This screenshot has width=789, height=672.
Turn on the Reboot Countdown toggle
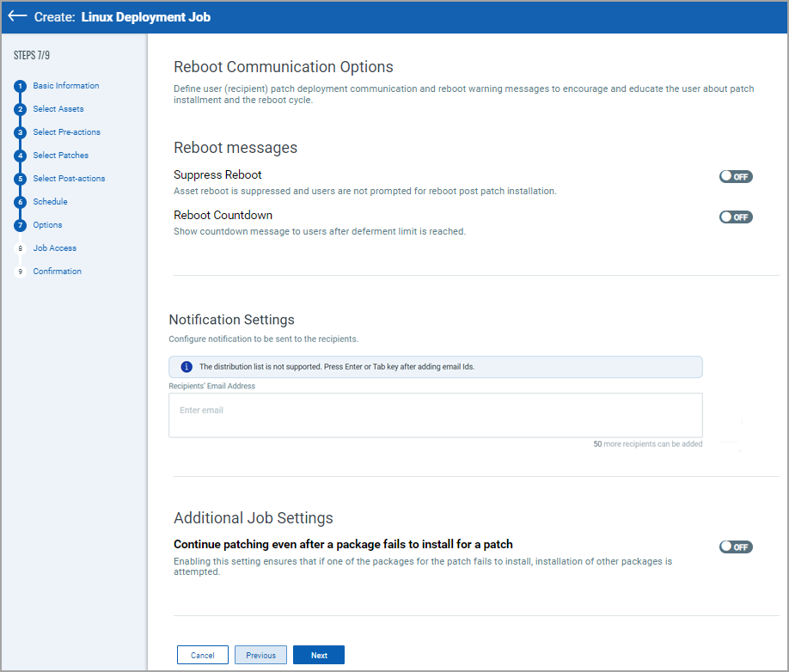click(x=736, y=217)
